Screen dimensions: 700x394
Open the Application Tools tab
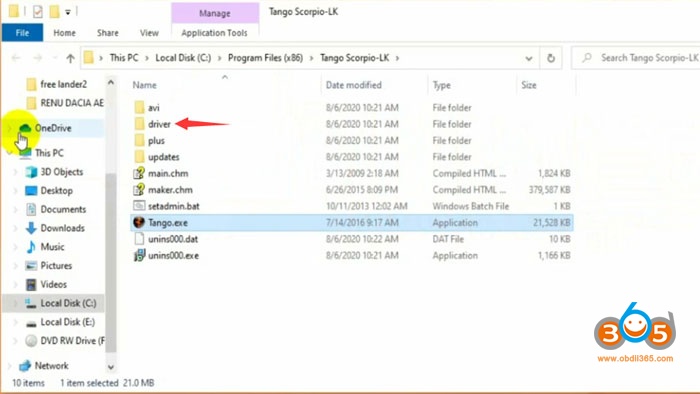214,33
